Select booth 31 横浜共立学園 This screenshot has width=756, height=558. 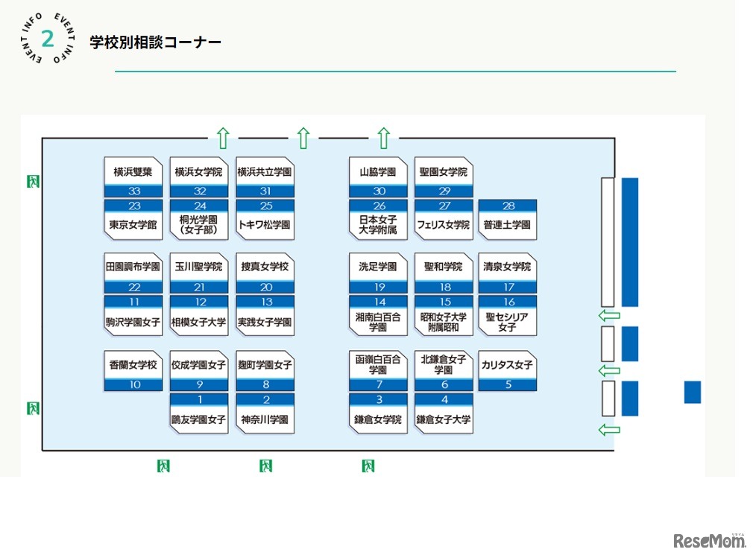[265, 177]
